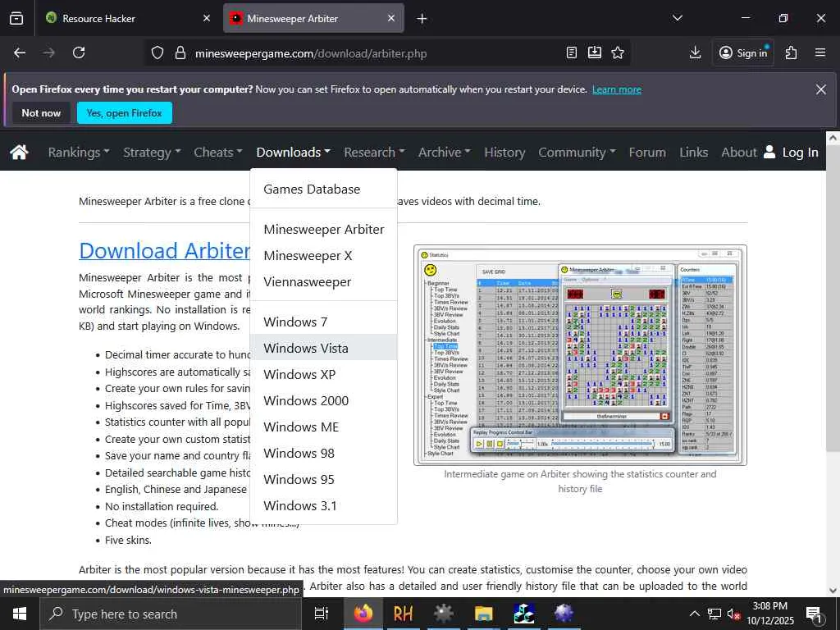840x630 pixels.
Task: Show hidden system tray icons
Action: coord(694,614)
